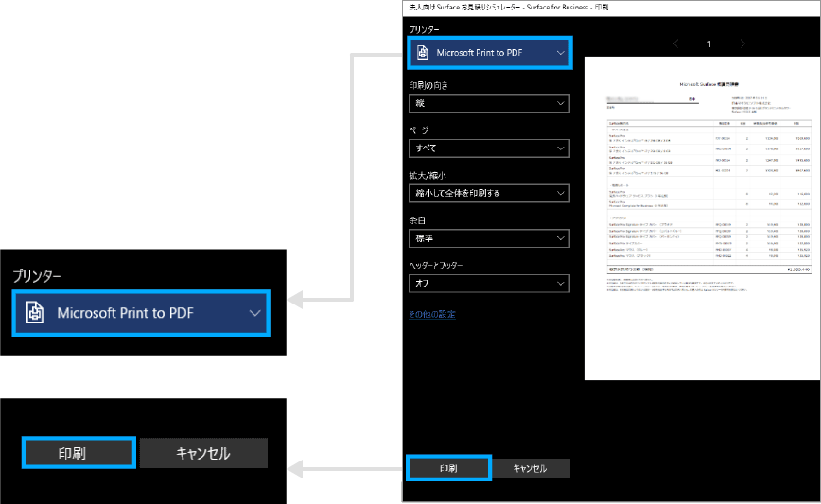Click the PDF printer icon in the enlarged callout
Viewport: 821px width, 504px height.
click(x=32, y=311)
